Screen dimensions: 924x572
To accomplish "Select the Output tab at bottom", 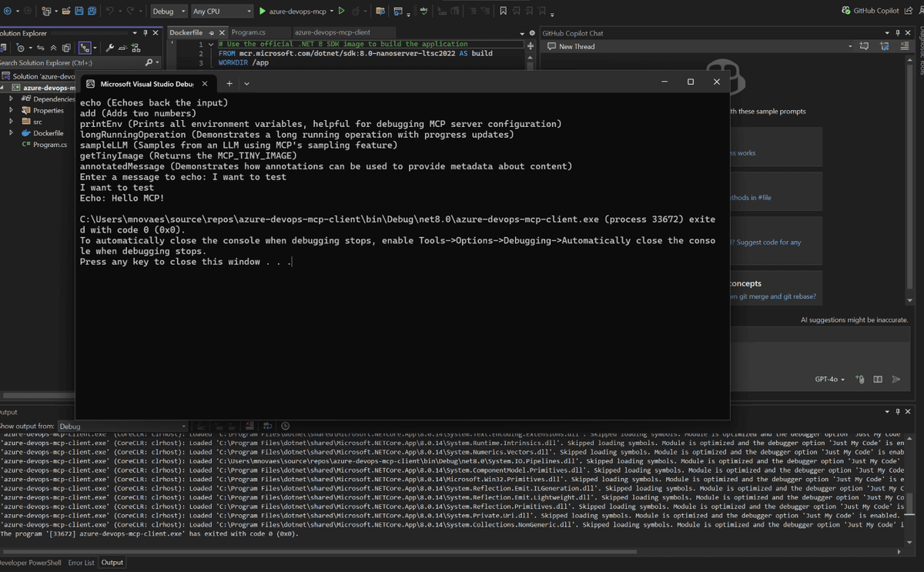I will (112, 563).
